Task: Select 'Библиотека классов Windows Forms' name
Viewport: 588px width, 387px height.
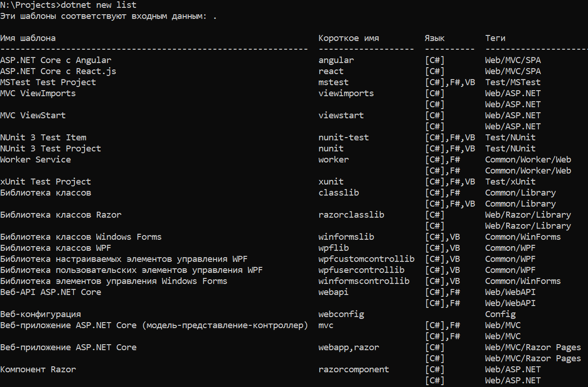Action: (81, 237)
